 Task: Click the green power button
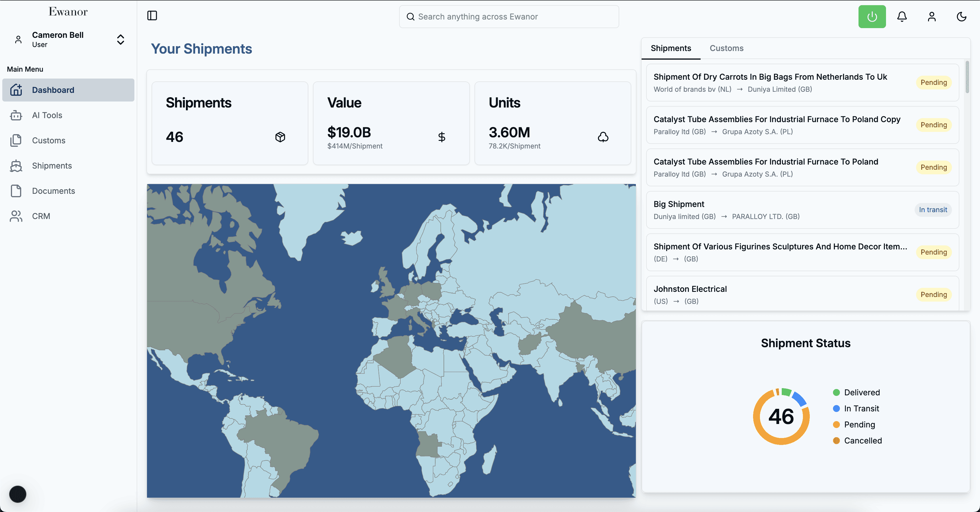click(872, 16)
